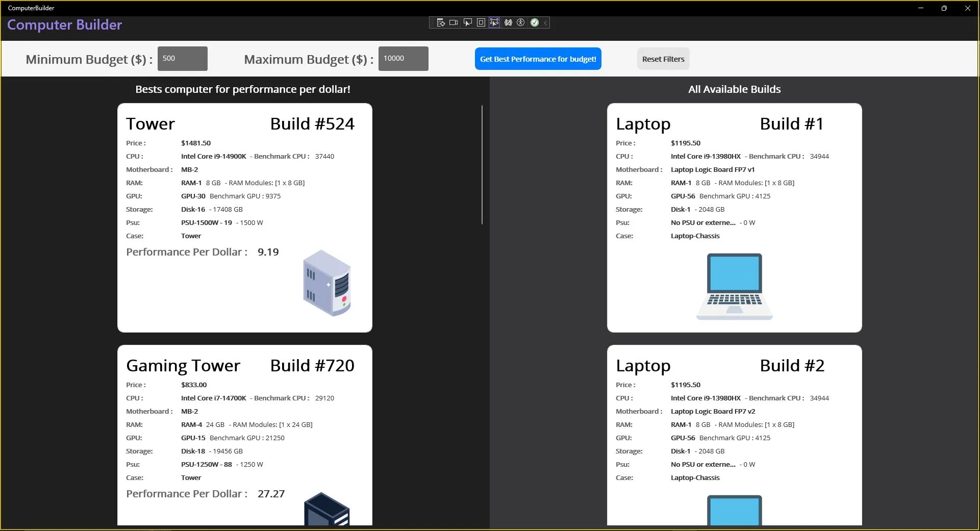Enable the Select Element tool

[467, 22]
